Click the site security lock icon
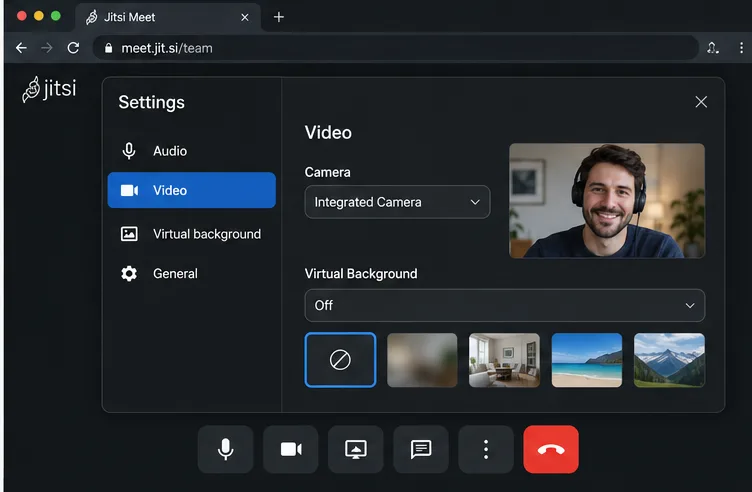The width and height of the screenshot is (752, 492). click(108, 48)
